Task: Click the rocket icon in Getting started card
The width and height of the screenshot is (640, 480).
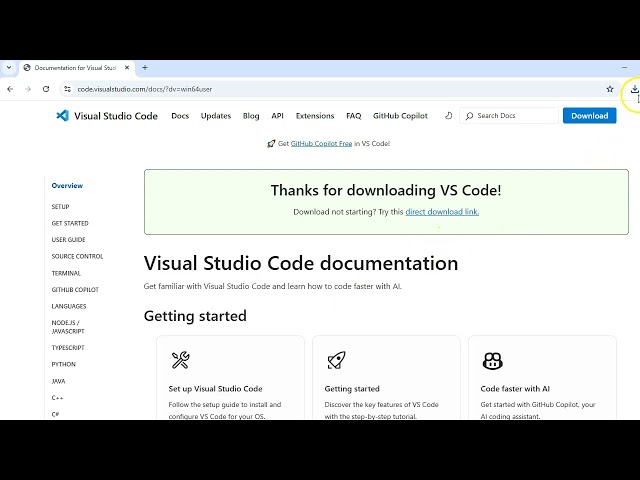Action: [x=336, y=360]
